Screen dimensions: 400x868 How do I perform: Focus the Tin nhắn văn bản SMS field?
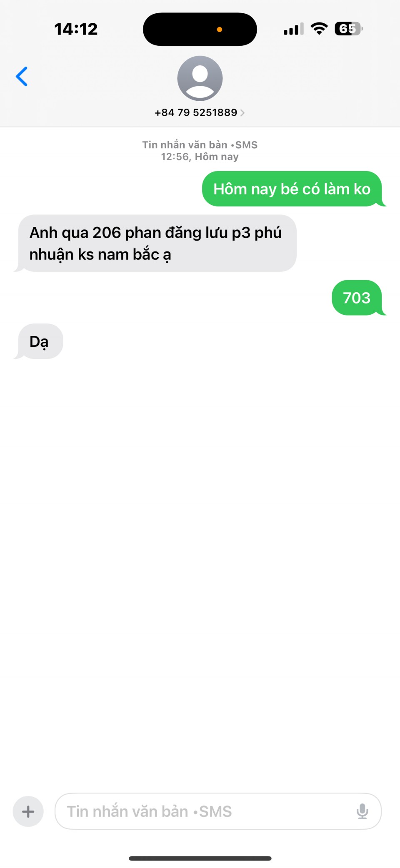[218, 811]
